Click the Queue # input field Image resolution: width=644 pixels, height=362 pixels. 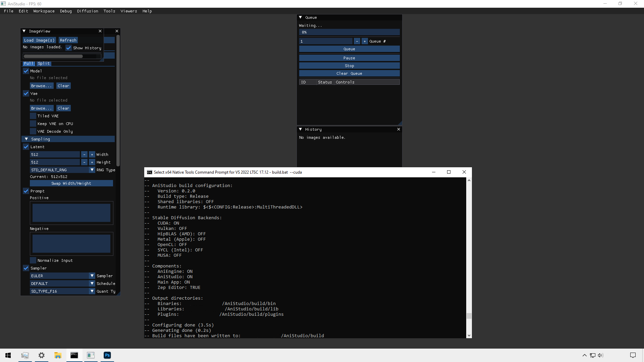click(x=326, y=41)
